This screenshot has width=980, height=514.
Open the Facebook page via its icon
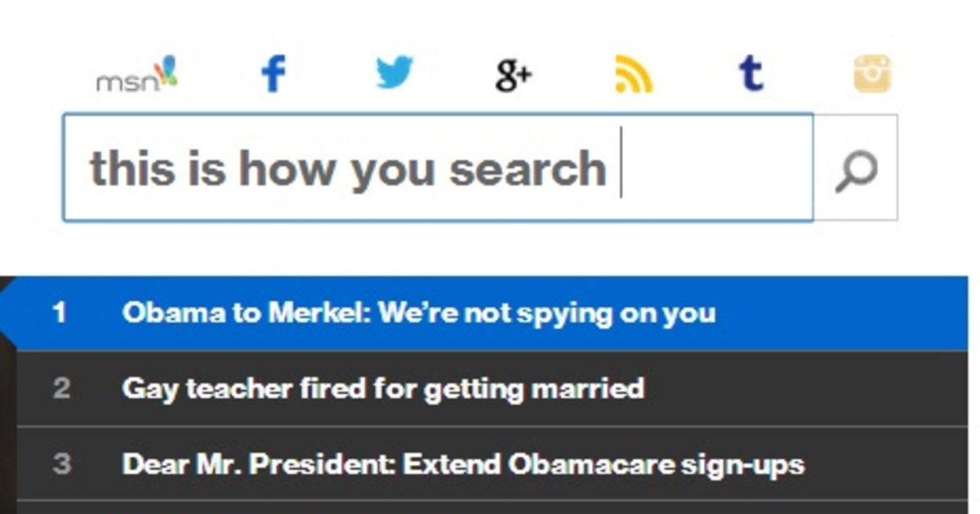[274, 72]
